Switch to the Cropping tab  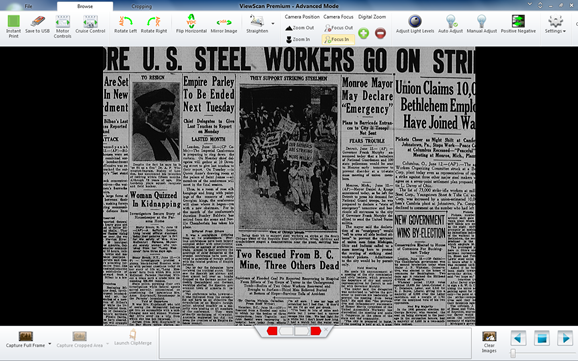point(142,6)
